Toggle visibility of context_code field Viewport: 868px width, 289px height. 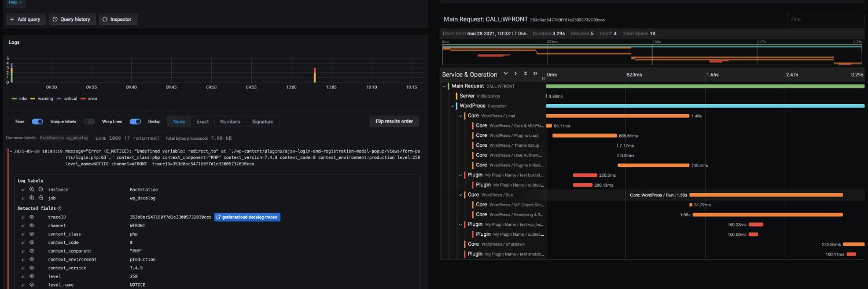click(x=32, y=243)
